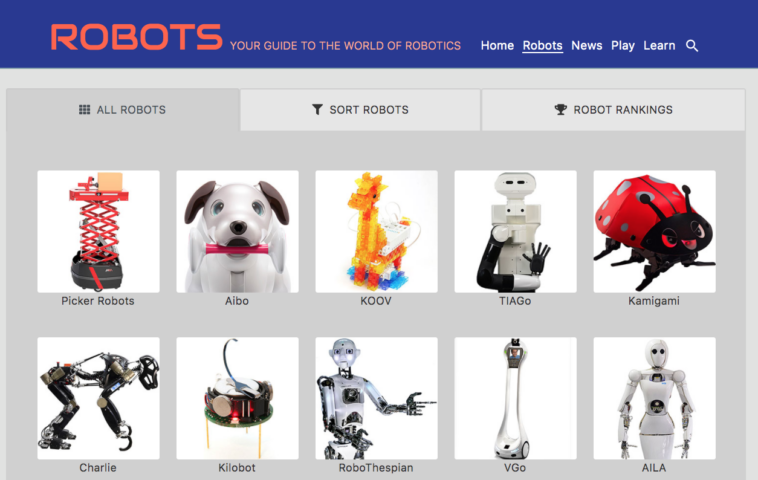The image size is (758, 480).
Task: Open the News navigation link
Action: click(x=586, y=45)
